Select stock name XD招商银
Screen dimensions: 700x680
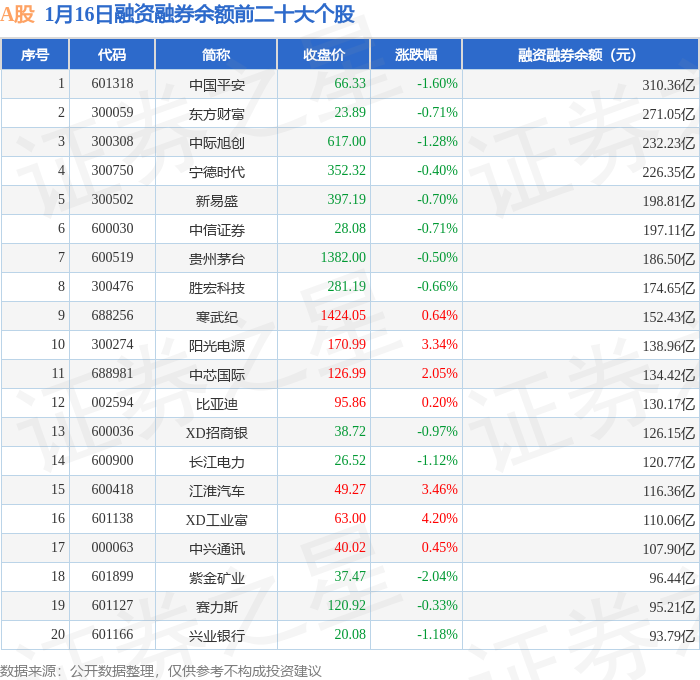[x=217, y=433]
